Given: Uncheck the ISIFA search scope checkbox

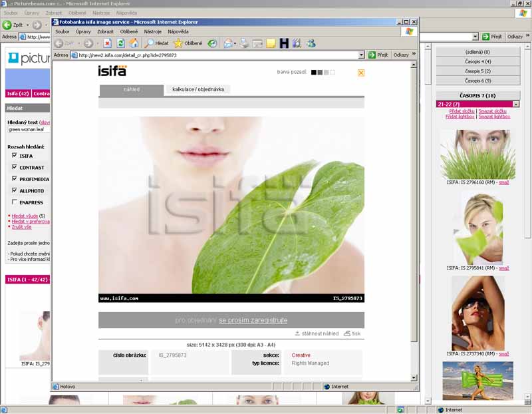Looking at the screenshot, I should 14,156.
